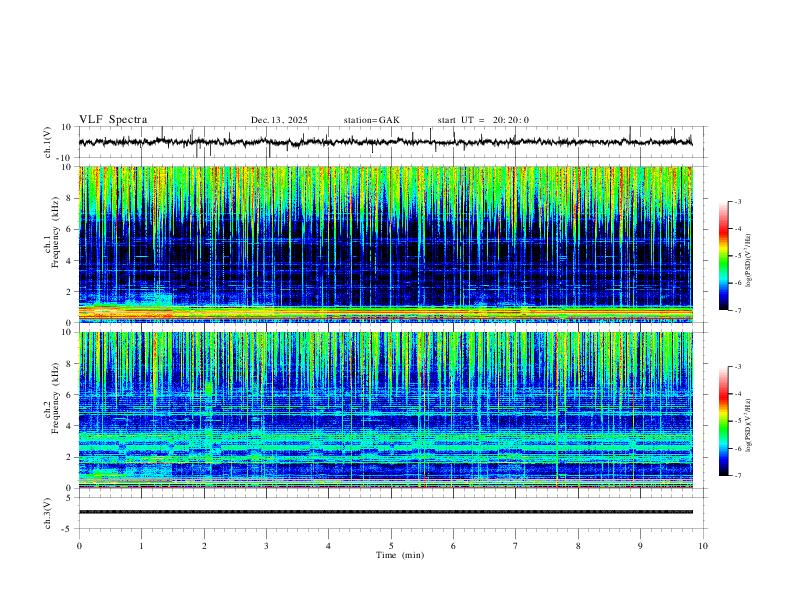Select the "ch.3(V)" axis label
This screenshot has height=612, width=792.
[x=48, y=513]
